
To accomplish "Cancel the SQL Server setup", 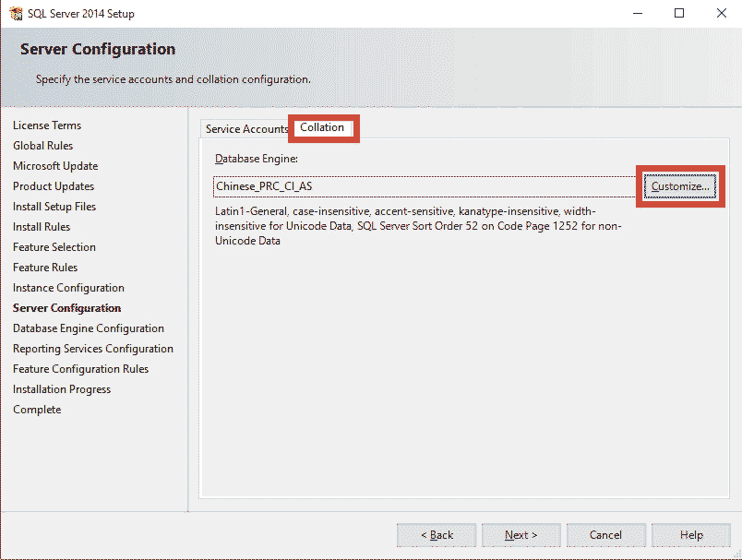I will 605,534.
